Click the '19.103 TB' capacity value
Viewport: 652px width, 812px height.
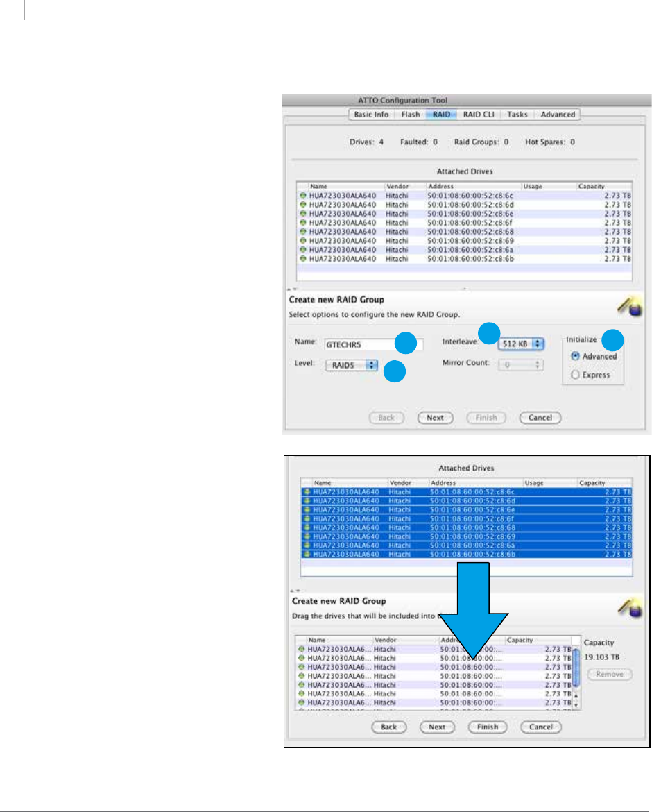click(x=601, y=657)
